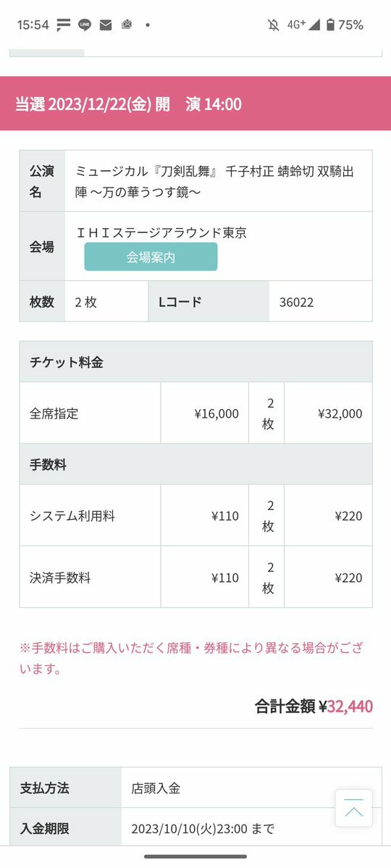Image resolution: width=391 pixels, height=868 pixels.
Task: Tap the open envelope notification icon
Action: coord(126,25)
